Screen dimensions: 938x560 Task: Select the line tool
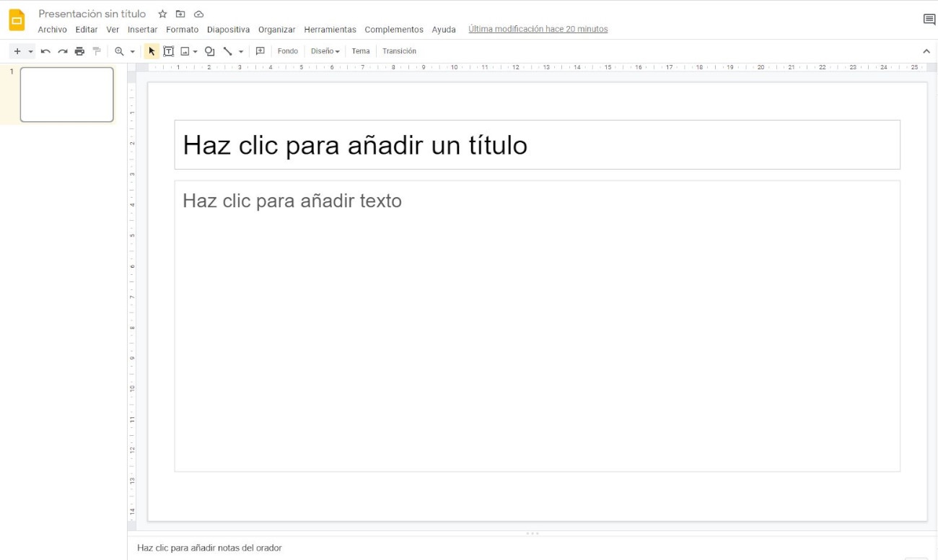click(x=227, y=51)
